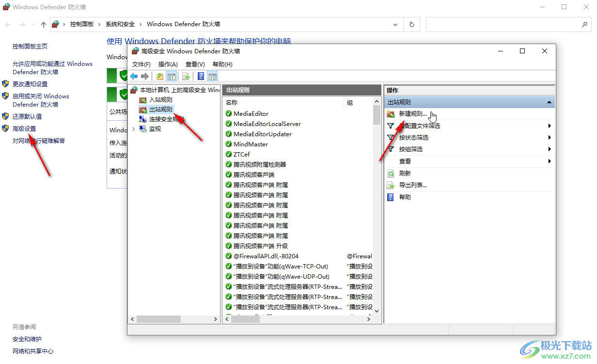Select the 腾讯视频附属检测器 rule row
Screen dimensions: 597x364
(x=298, y=164)
